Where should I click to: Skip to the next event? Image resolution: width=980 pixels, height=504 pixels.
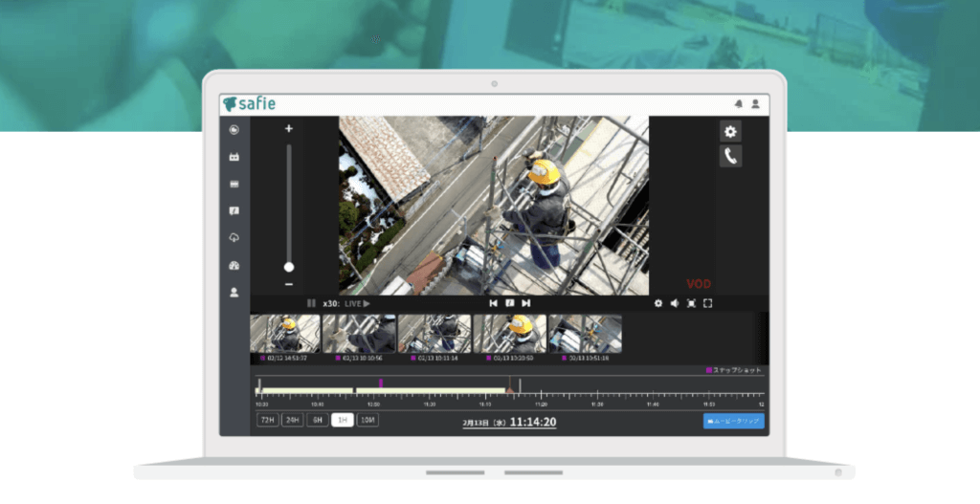526,303
